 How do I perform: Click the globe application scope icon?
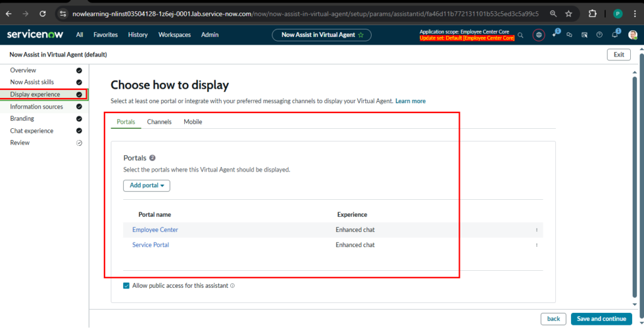(538, 35)
